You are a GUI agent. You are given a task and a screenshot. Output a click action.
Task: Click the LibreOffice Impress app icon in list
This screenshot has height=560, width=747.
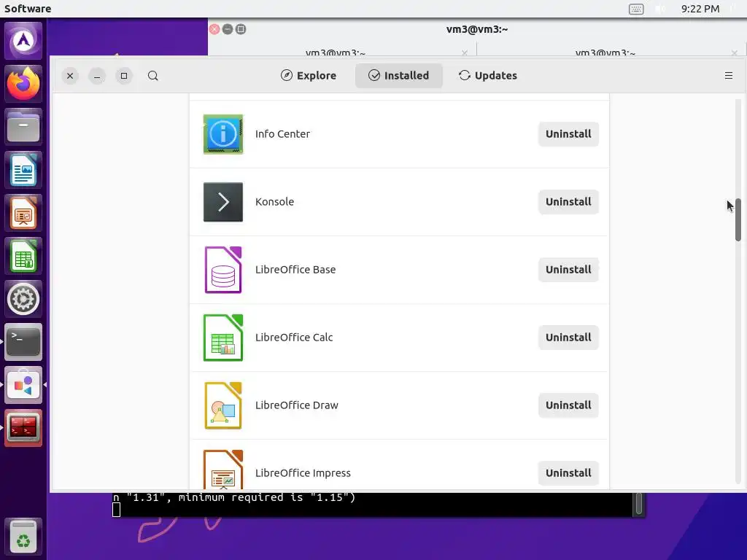223,470
